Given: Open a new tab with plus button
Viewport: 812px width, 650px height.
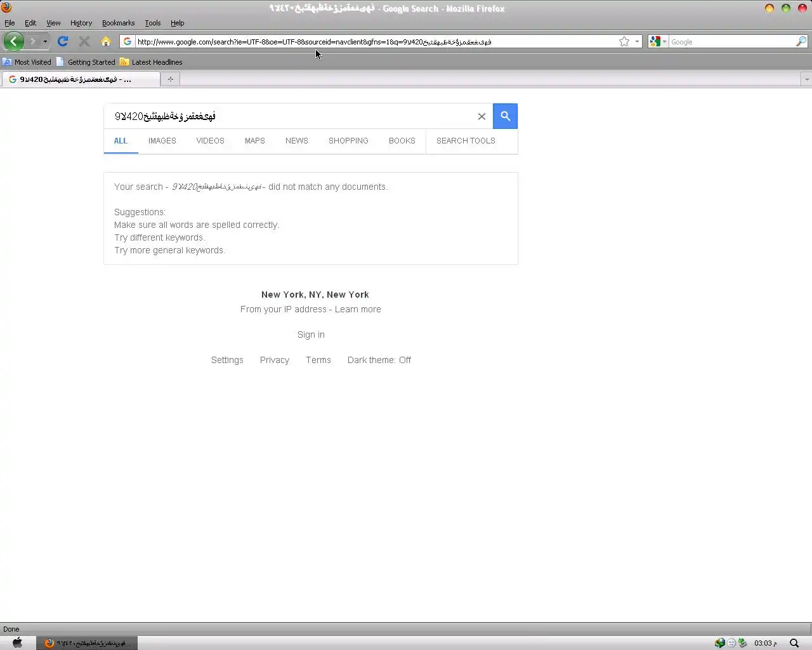Looking at the screenshot, I should coord(170,79).
